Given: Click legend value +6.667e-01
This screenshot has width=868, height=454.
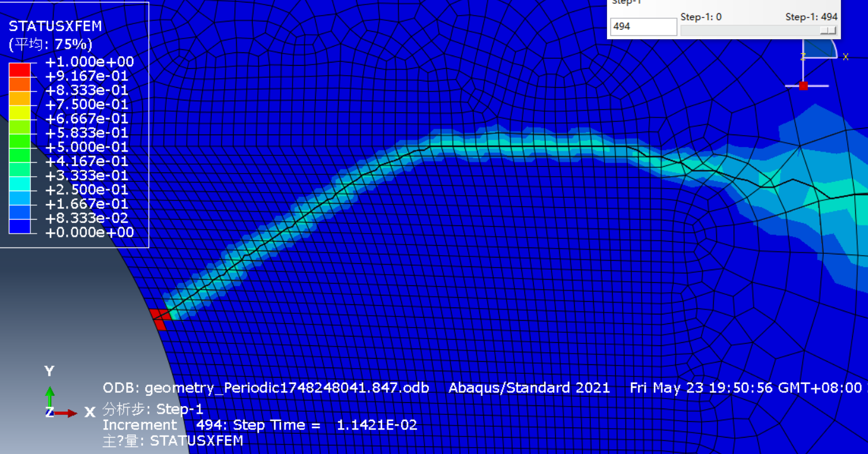Looking at the screenshot, I should tap(87, 119).
